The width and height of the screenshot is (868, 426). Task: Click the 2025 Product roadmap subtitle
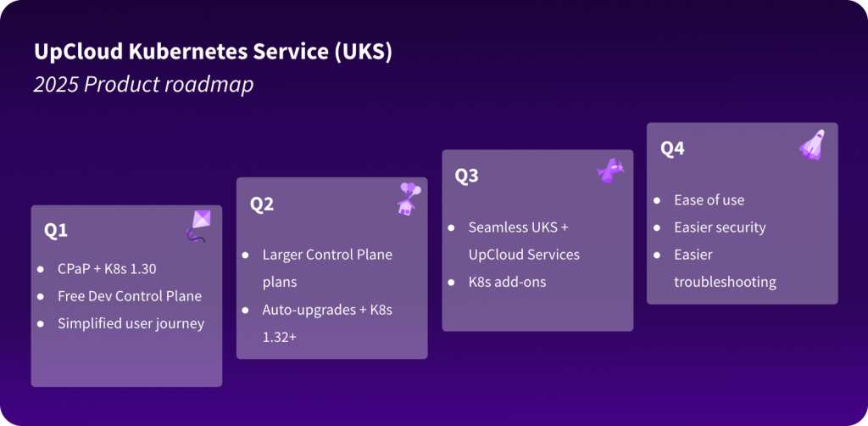143,85
